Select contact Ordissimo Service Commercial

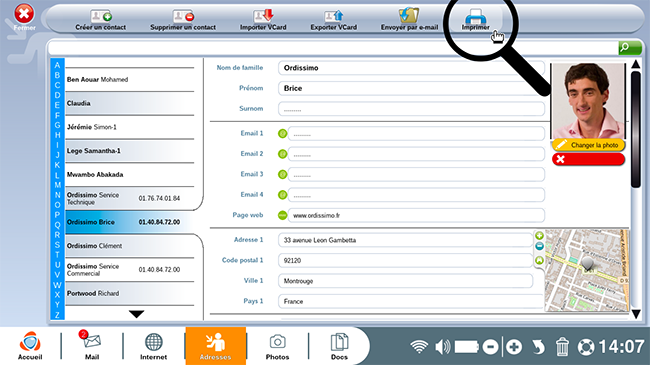coord(130,270)
